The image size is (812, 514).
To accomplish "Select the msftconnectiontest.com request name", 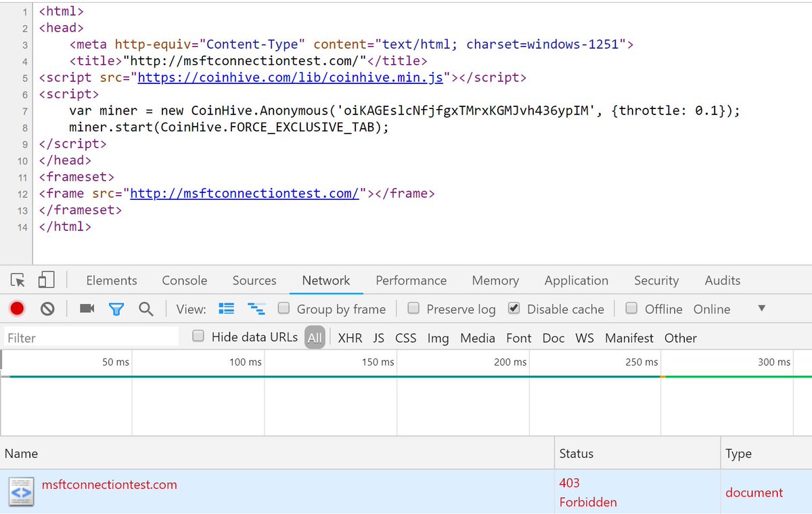I will pos(110,485).
